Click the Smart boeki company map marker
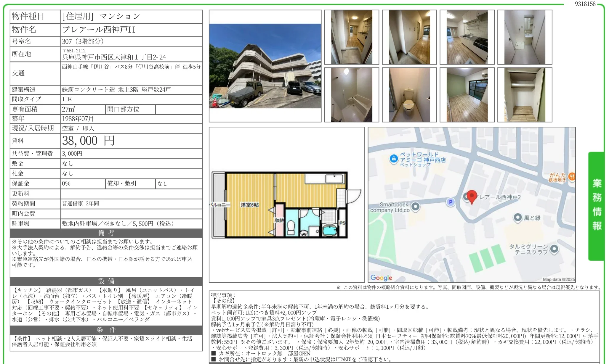The height and width of the screenshot is (364, 609). tap(416, 206)
